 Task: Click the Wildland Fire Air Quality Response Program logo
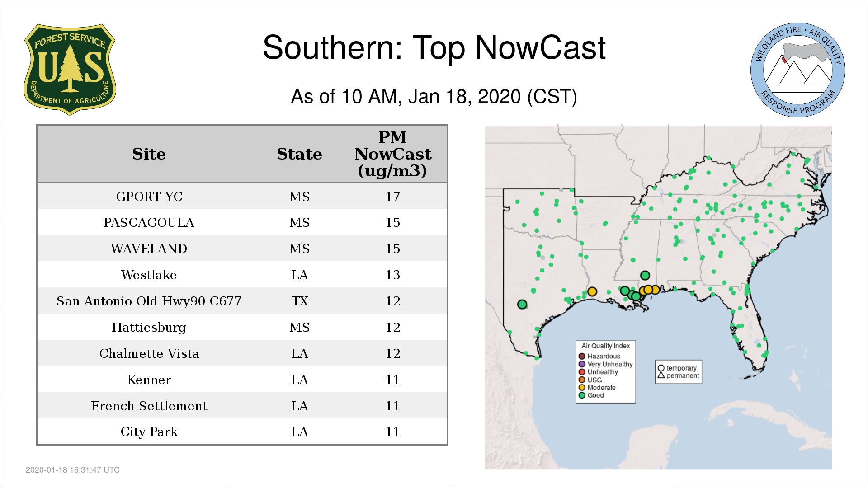(x=797, y=70)
